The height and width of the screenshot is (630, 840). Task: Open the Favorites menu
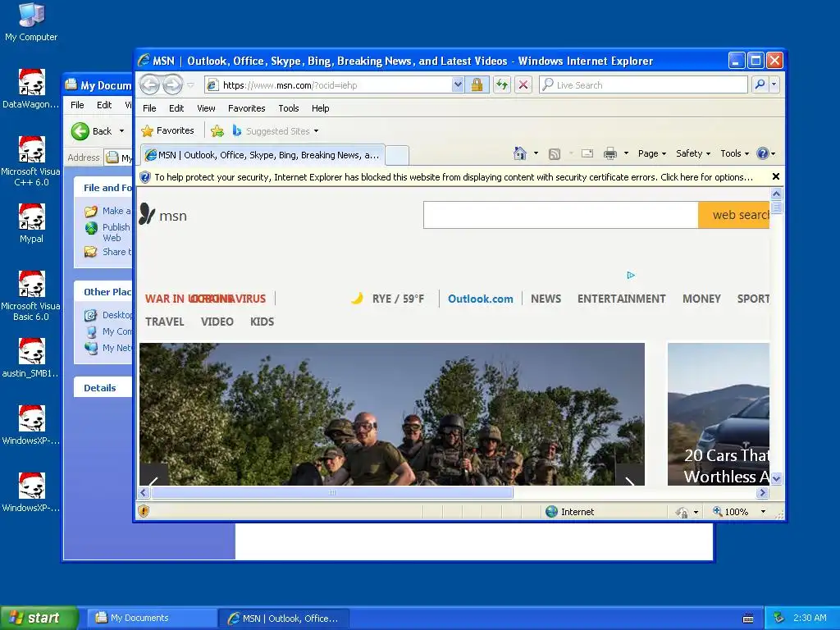(246, 108)
